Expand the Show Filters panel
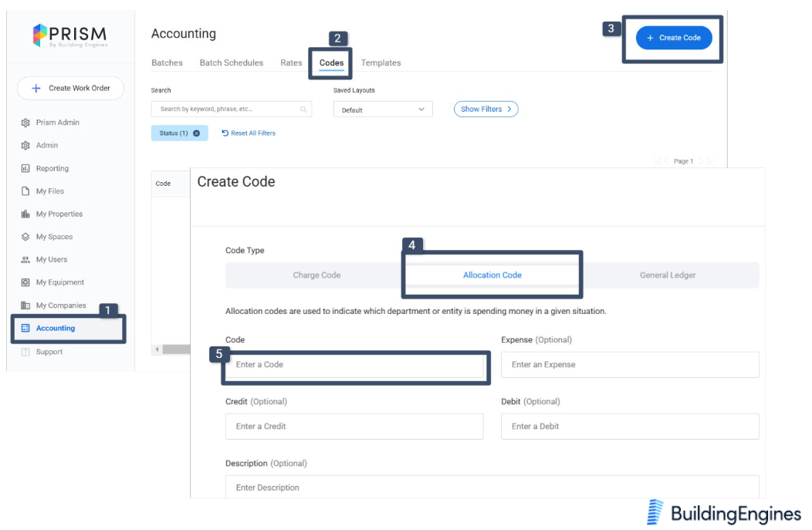 (486, 110)
